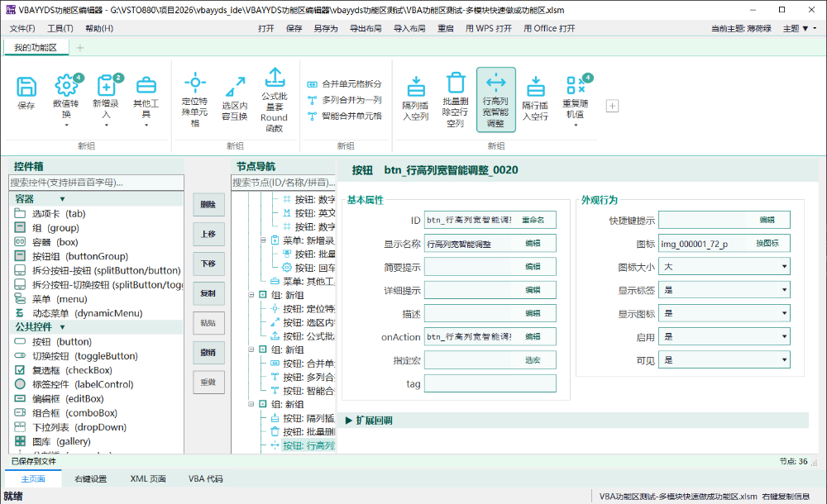Click the 合并单元格拆分 item
827x504 pixels.
click(x=344, y=83)
